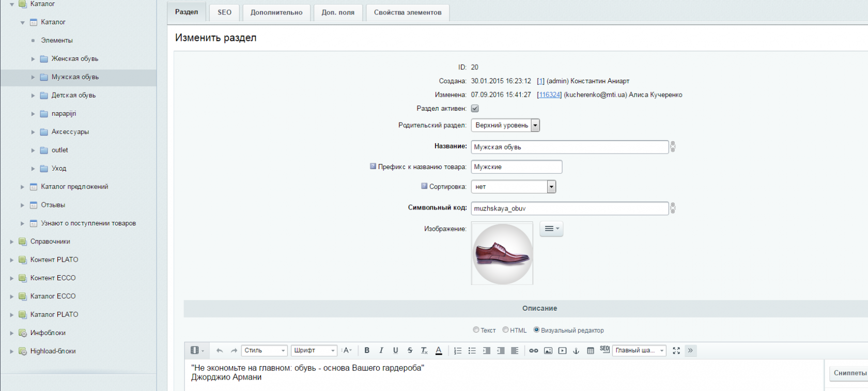
Task: Insert a video into the description
Action: (563, 351)
